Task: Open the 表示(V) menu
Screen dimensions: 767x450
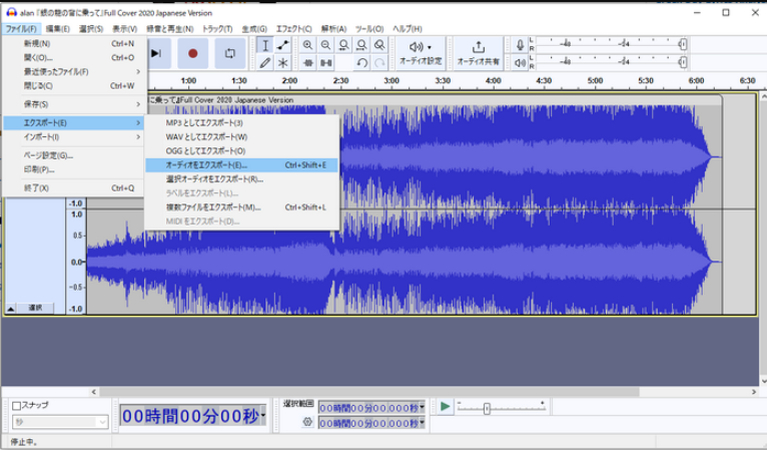Action: pos(124,29)
